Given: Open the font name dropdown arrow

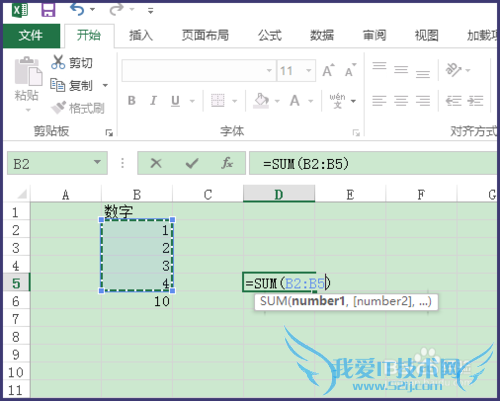Looking at the screenshot, I should (269, 71).
